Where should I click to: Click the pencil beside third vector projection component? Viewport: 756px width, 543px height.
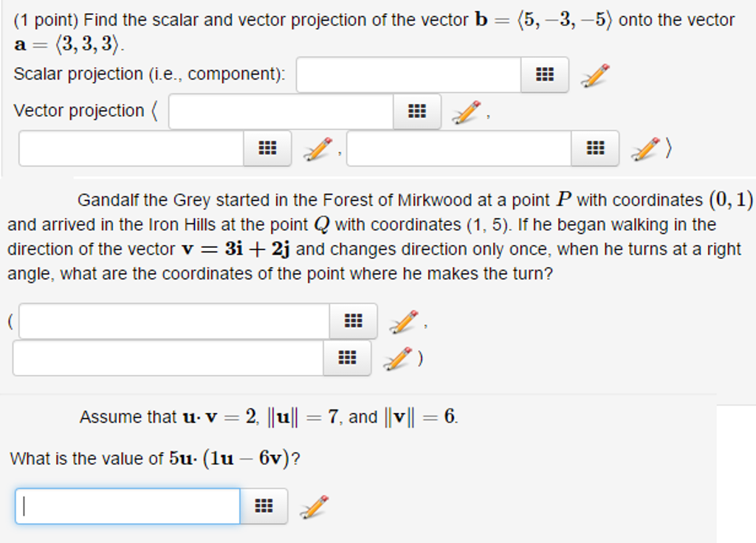tap(644, 148)
